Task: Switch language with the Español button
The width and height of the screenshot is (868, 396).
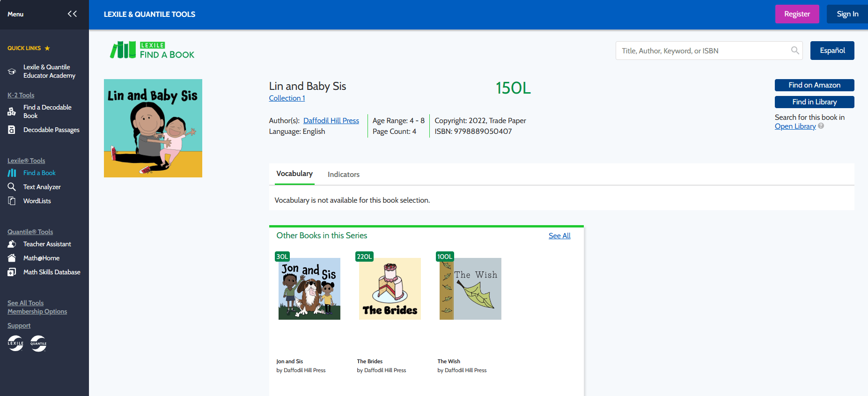Action: 832,51
